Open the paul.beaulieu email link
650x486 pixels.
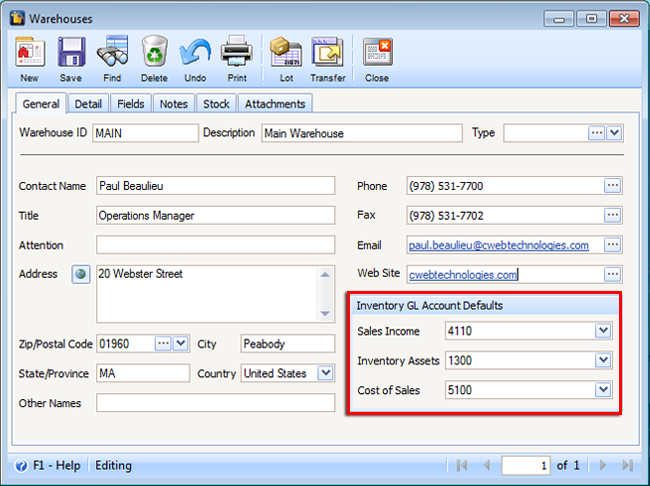pos(499,245)
